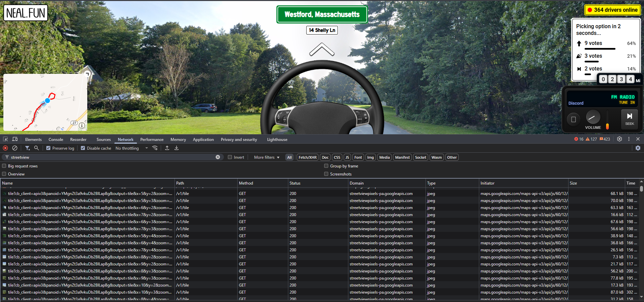This screenshot has width=644, height=302.
Task: Clear the streetview filter text
Action: [x=218, y=157]
